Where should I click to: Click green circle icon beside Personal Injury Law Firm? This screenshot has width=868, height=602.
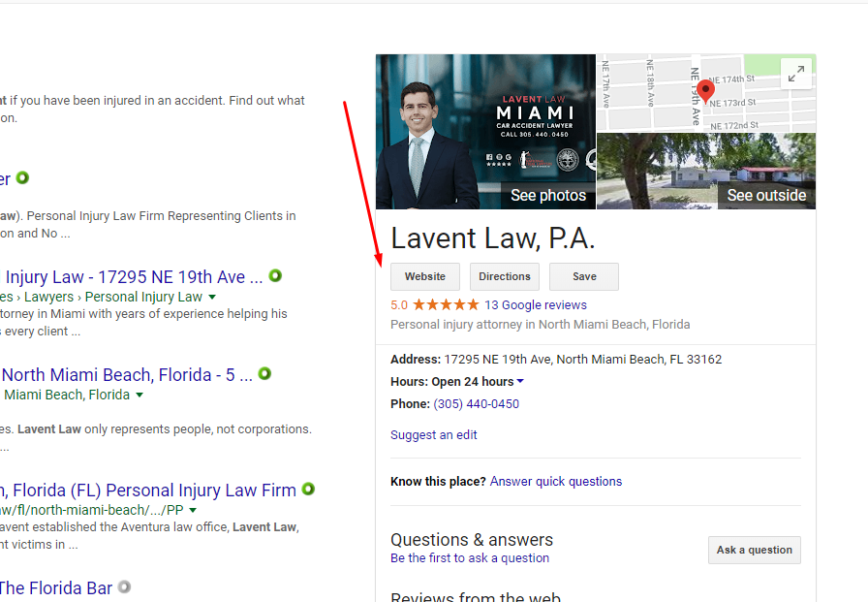pyautogui.click(x=308, y=489)
